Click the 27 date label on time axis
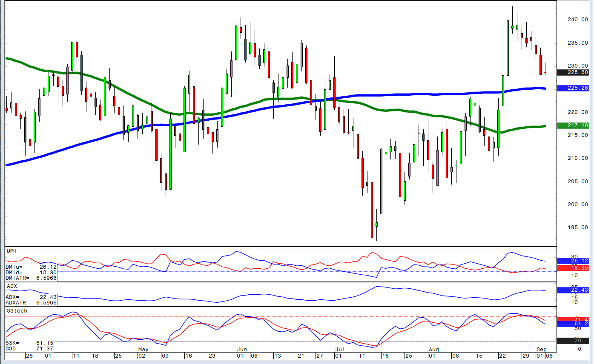The width and height of the screenshot is (594, 364). pyautogui.click(x=319, y=356)
